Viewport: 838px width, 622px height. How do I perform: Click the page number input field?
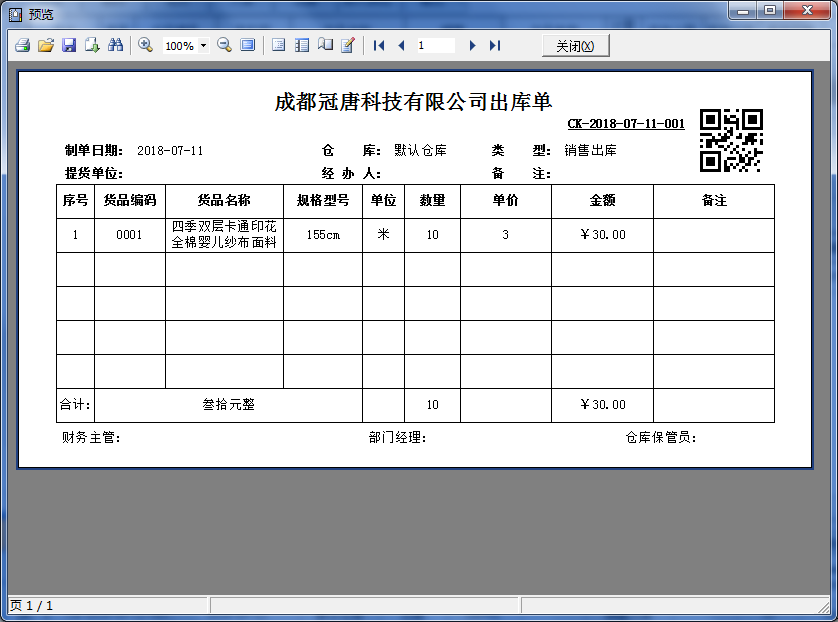tap(436, 46)
